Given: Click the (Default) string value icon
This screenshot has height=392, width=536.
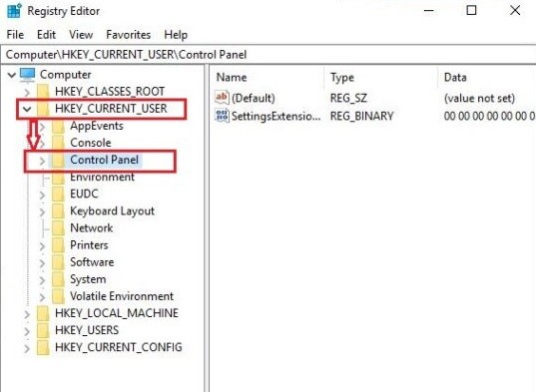Looking at the screenshot, I should pyautogui.click(x=222, y=98).
